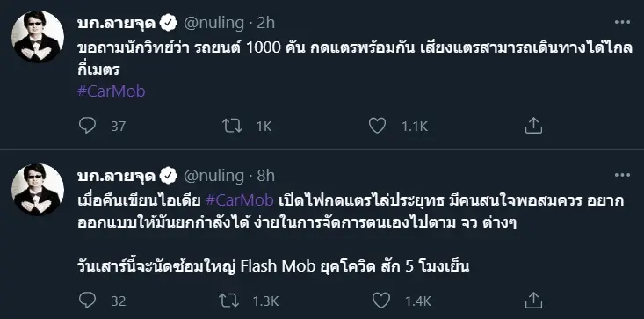
Task: Open the 2h timestamp of first tweet
Action: click(x=265, y=23)
